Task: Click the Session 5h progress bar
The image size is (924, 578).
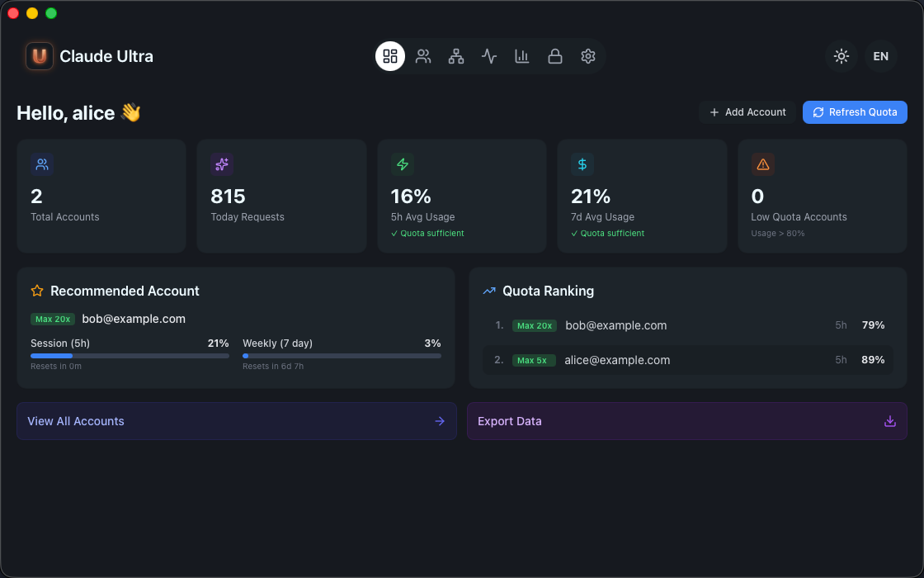Action: tap(130, 356)
